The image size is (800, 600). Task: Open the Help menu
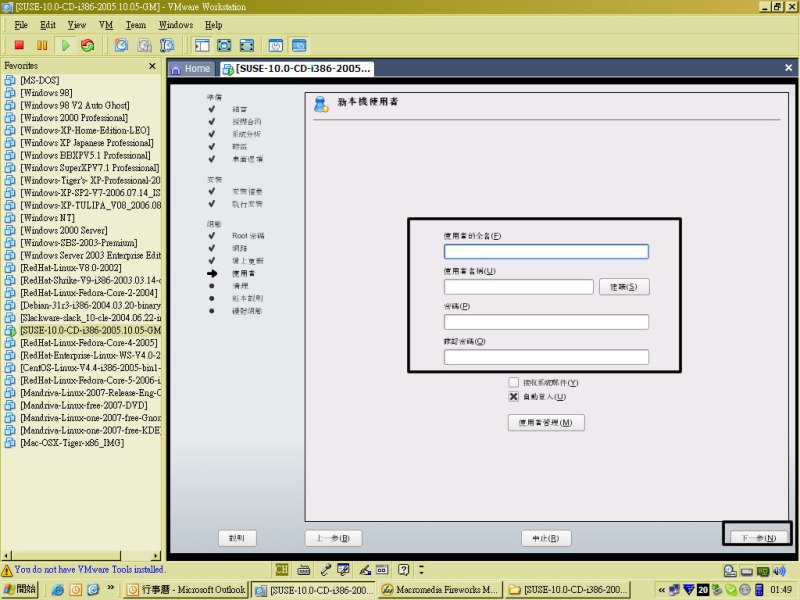213,25
